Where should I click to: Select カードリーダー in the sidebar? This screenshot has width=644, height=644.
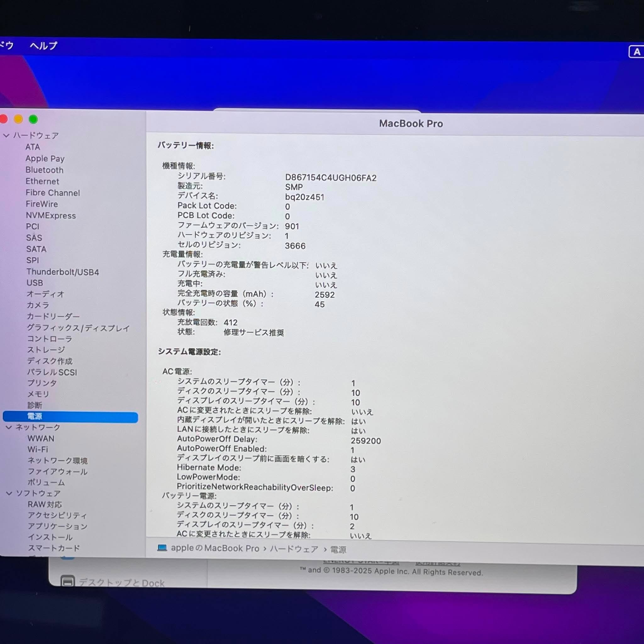point(53,316)
